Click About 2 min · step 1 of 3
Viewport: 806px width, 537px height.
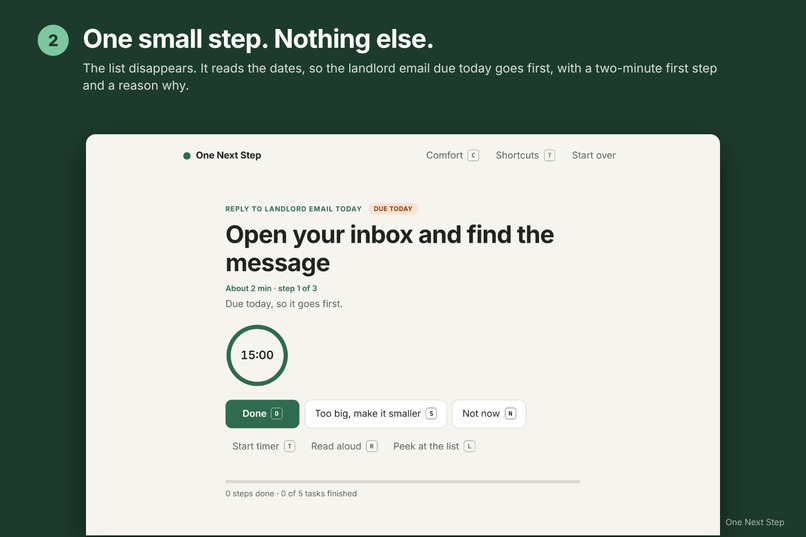pos(271,288)
